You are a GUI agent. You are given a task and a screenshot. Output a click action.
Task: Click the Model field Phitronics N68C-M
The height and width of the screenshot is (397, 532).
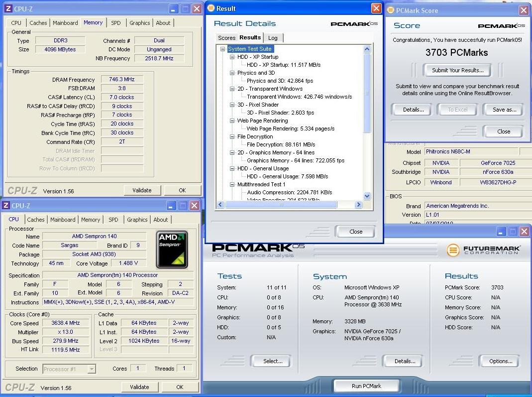pos(471,151)
